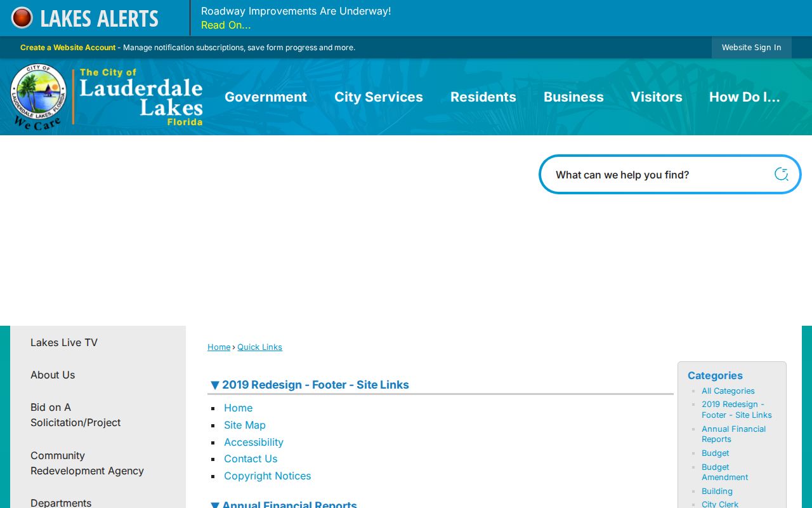
Task: Click the 'Roadway Improvements Are Underway!' alert text
Action: pyautogui.click(x=296, y=11)
